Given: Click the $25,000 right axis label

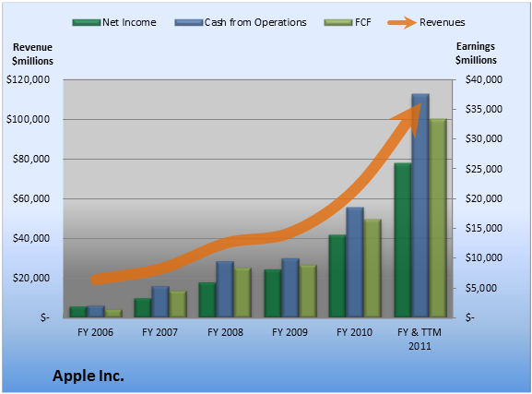Looking at the screenshot, I should tap(483, 169).
